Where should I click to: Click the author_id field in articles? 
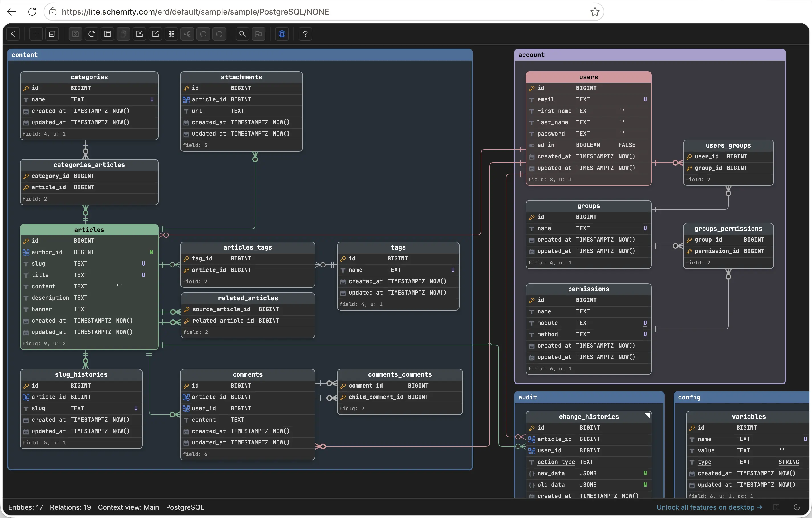[89, 252]
